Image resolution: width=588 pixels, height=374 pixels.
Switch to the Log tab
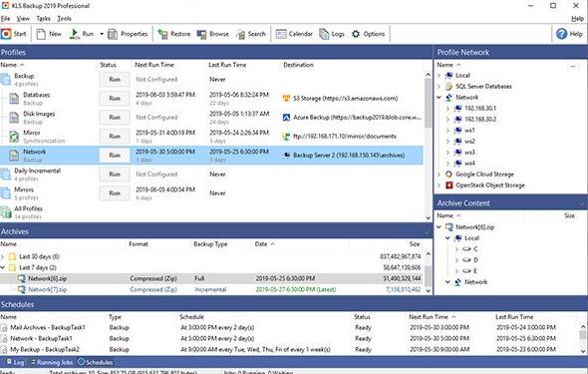tap(15, 362)
